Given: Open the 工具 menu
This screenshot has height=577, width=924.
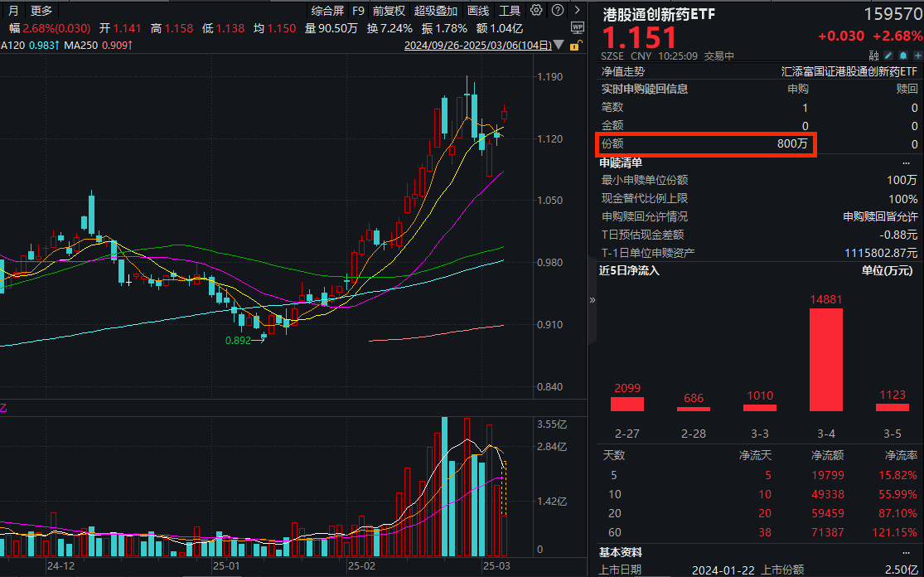Looking at the screenshot, I should click(x=510, y=11).
